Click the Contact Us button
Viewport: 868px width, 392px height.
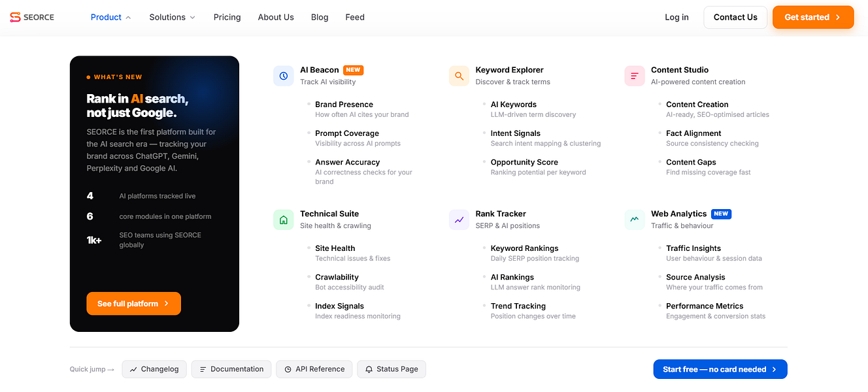click(x=735, y=17)
